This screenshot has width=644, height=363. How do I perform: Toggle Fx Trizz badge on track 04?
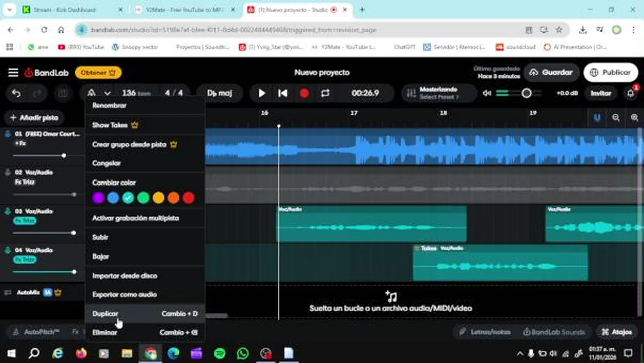(25, 260)
